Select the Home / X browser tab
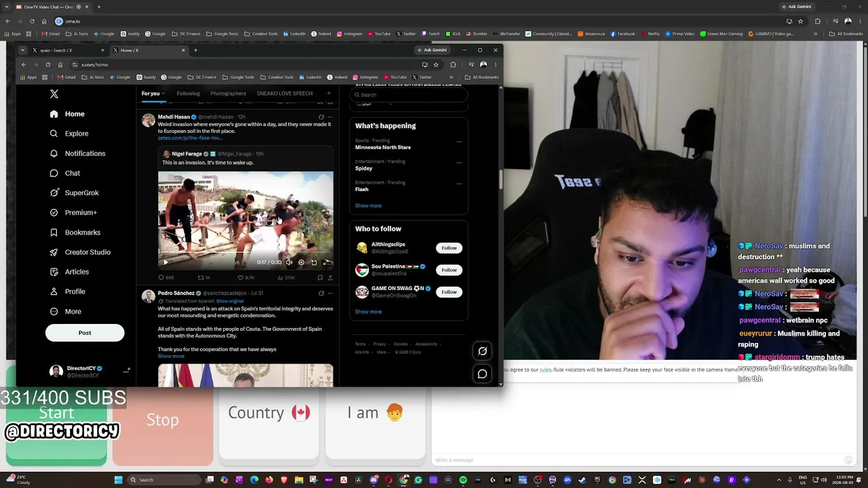868x488 pixels. 149,50
